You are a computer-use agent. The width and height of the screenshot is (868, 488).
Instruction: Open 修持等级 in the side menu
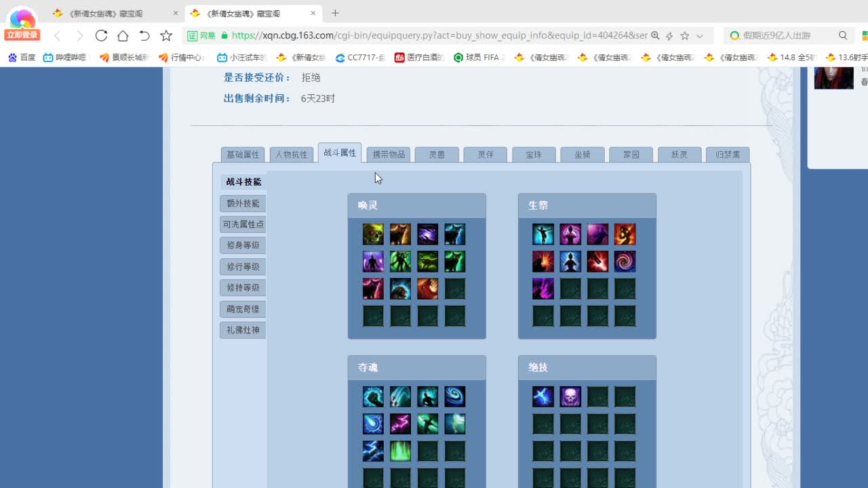(x=243, y=288)
